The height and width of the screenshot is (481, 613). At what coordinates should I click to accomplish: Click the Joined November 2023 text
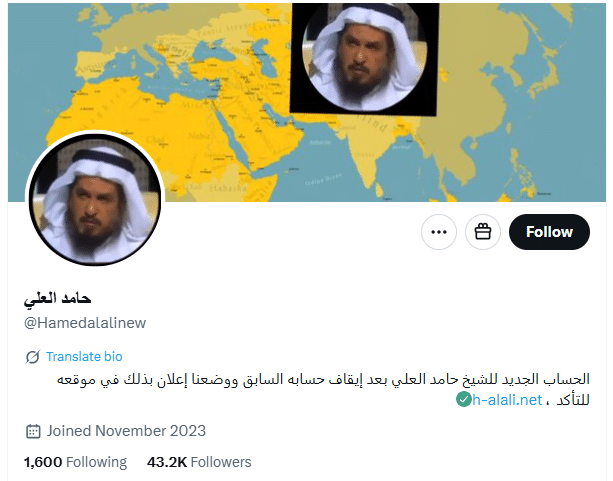coord(126,431)
